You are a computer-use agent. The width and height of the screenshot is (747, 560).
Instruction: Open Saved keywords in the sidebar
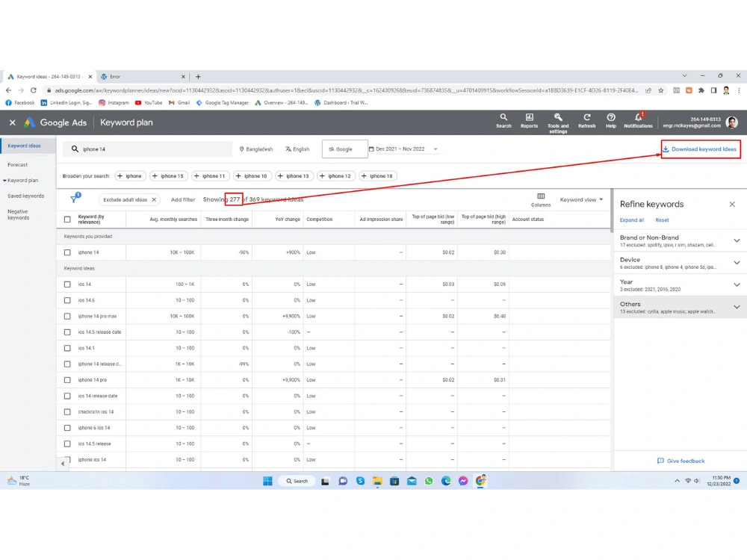pyautogui.click(x=25, y=196)
